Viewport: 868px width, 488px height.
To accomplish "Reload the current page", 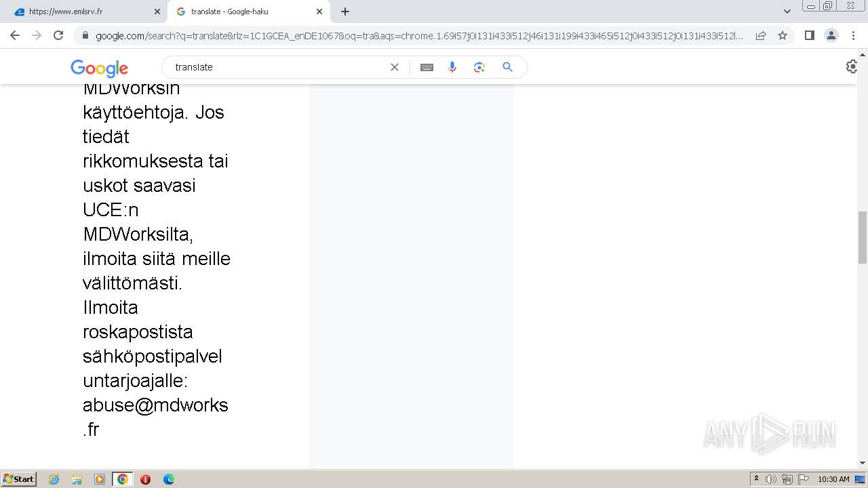I will (x=58, y=35).
